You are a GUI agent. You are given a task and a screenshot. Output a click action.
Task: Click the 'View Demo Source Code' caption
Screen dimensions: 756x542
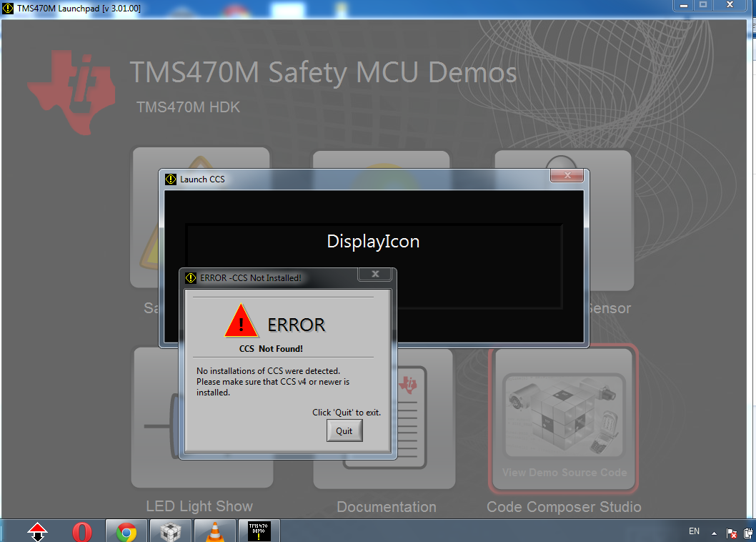(564, 473)
